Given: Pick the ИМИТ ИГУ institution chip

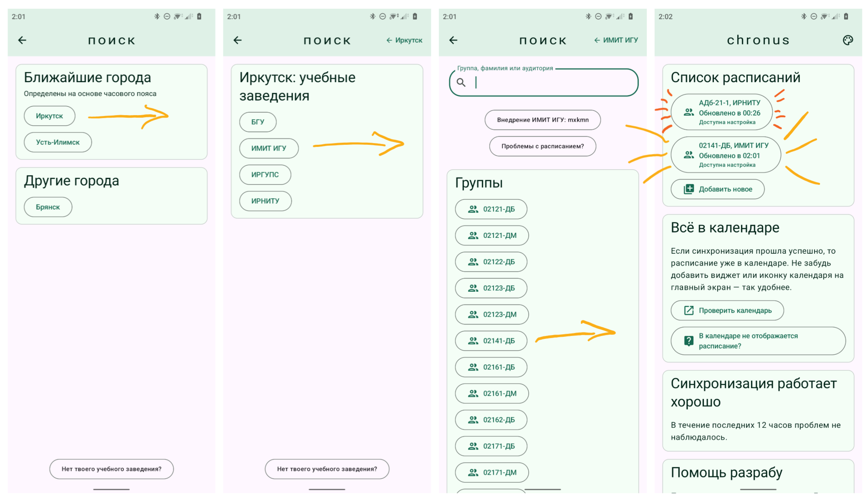Looking at the screenshot, I should pyautogui.click(x=268, y=148).
